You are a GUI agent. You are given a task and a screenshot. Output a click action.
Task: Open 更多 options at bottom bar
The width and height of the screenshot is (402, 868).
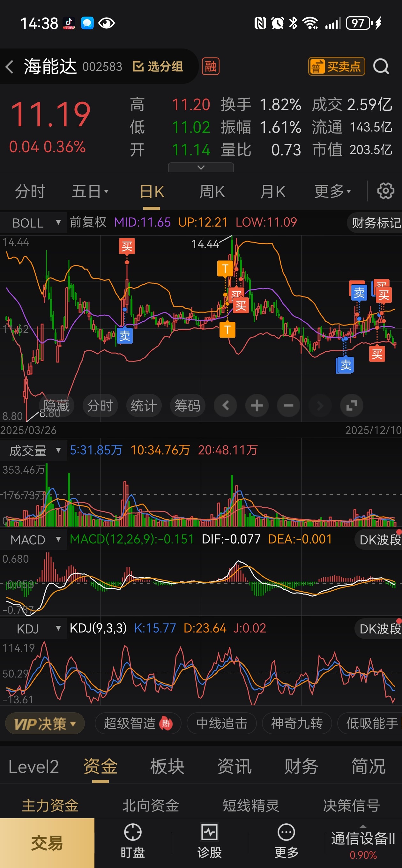point(287,841)
